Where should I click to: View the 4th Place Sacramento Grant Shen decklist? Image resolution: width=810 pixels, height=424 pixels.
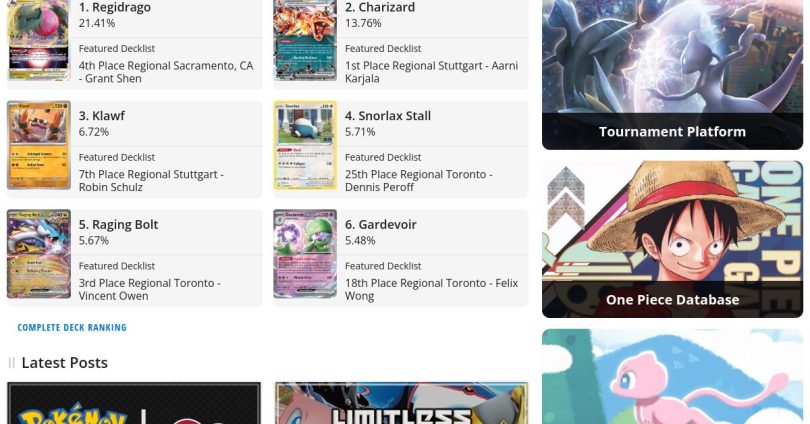point(166,72)
